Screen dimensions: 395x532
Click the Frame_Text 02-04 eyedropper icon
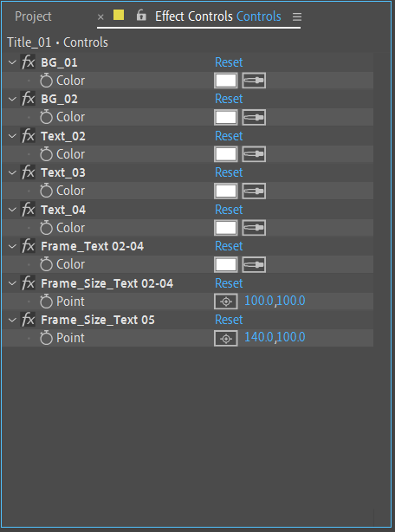tap(254, 264)
